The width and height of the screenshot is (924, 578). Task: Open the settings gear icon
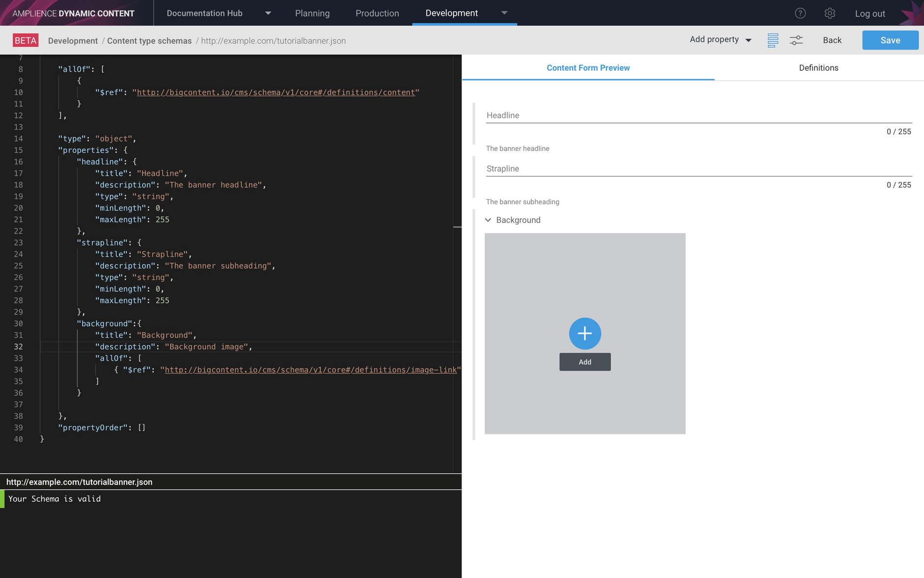coord(830,13)
